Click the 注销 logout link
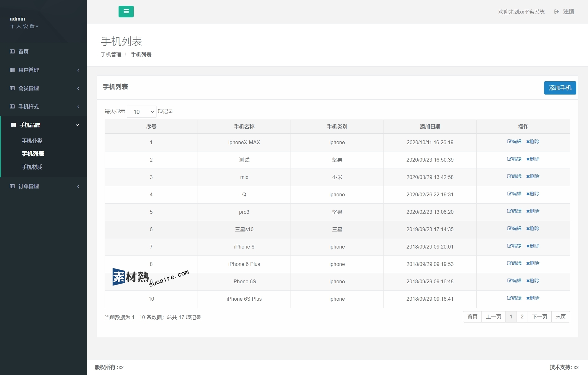 click(x=568, y=12)
